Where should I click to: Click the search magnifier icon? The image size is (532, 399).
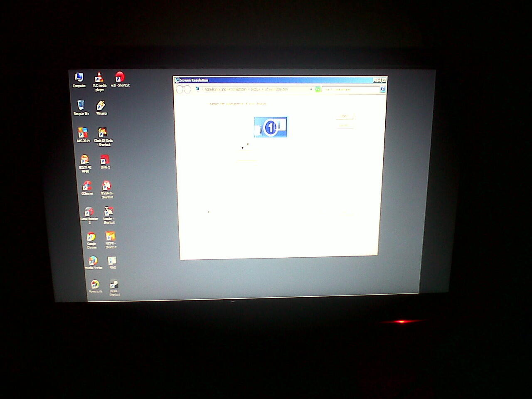[383, 89]
